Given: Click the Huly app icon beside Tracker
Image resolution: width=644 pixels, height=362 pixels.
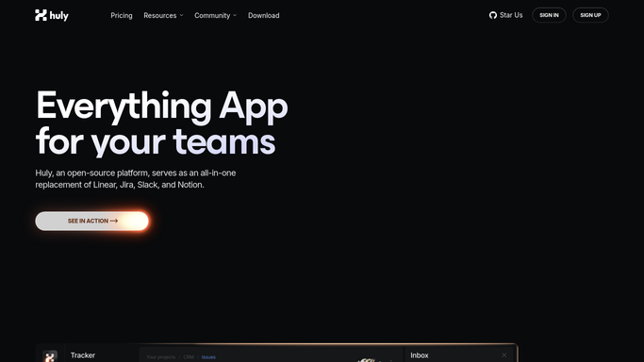Looking at the screenshot, I should [x=50, y=356].
